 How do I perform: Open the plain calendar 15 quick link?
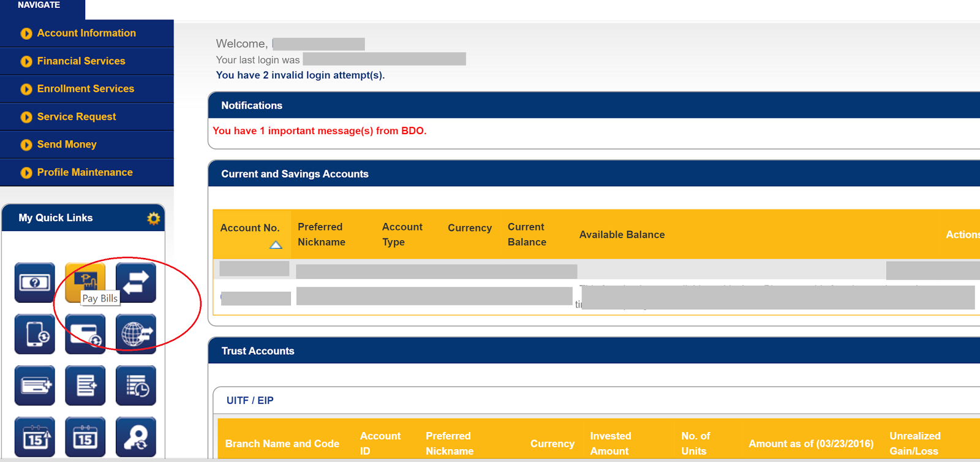pos(85,437)
